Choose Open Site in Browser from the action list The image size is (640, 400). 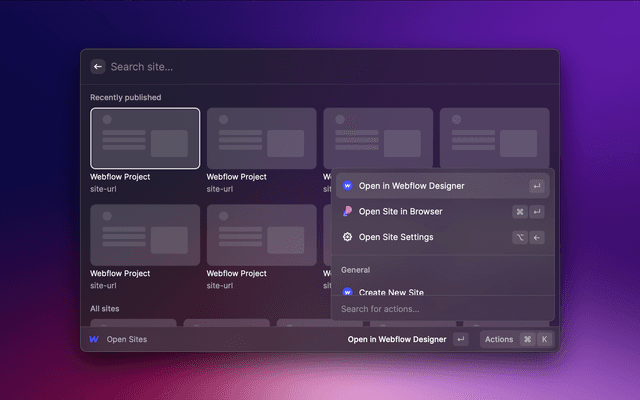[400, 212]
